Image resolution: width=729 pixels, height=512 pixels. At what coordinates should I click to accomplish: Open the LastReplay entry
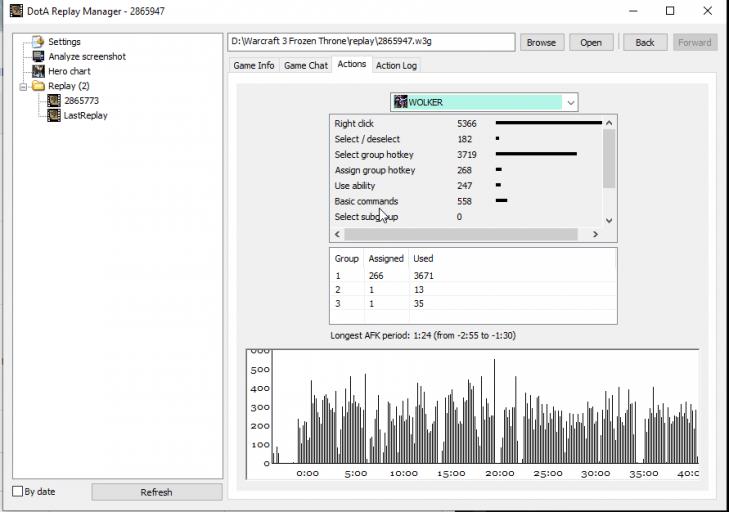point(86,115)
